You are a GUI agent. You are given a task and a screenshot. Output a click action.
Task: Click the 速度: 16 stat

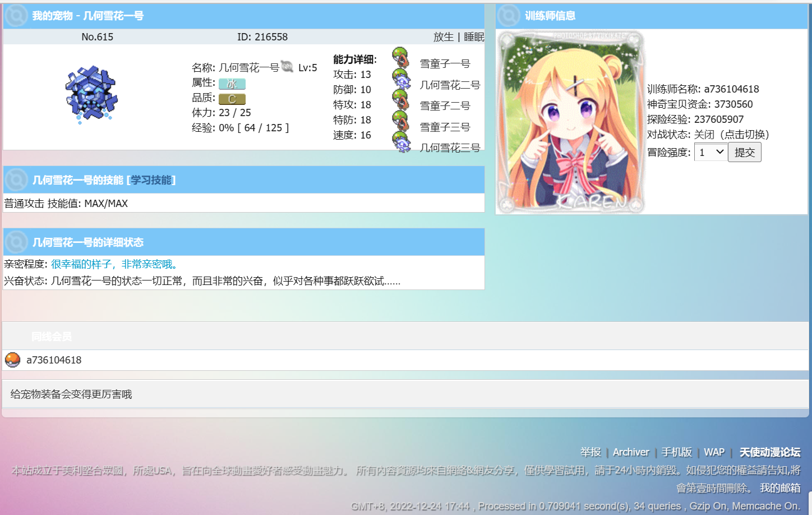pyautogui.click(x=352, y=135)
